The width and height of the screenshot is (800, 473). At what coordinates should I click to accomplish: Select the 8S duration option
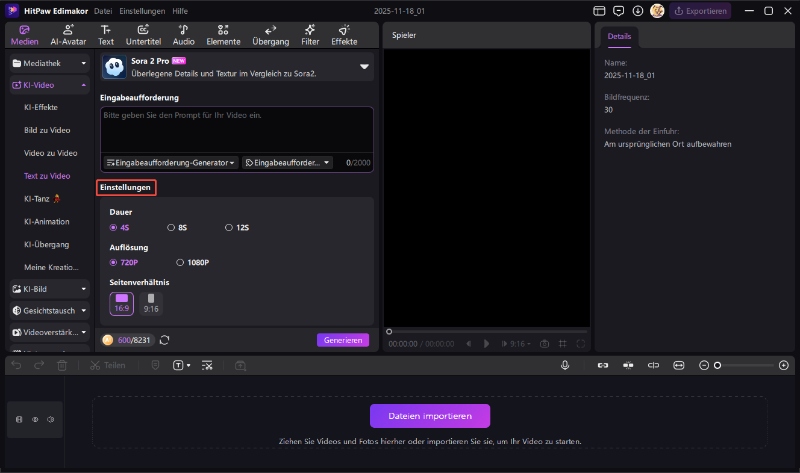coord(177,228)
